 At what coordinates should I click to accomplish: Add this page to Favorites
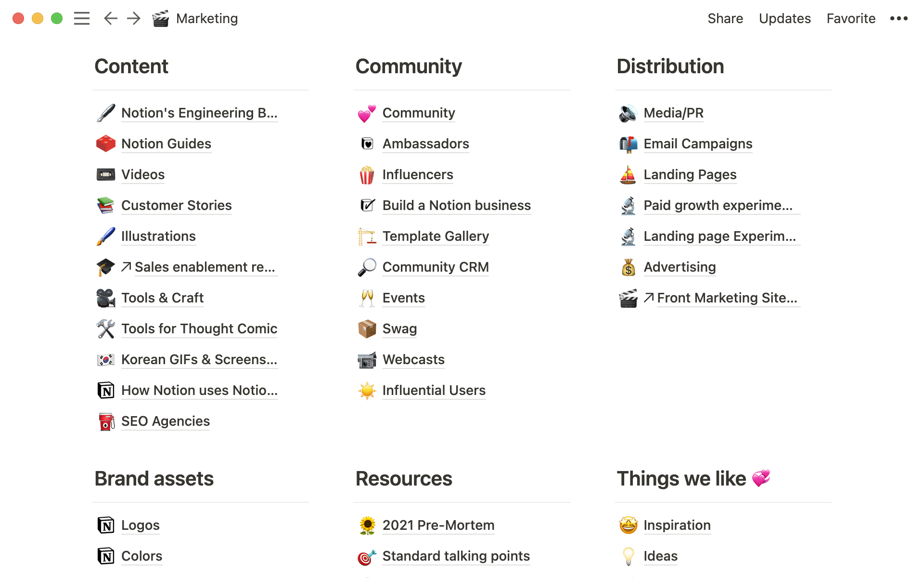pos(851,18)
